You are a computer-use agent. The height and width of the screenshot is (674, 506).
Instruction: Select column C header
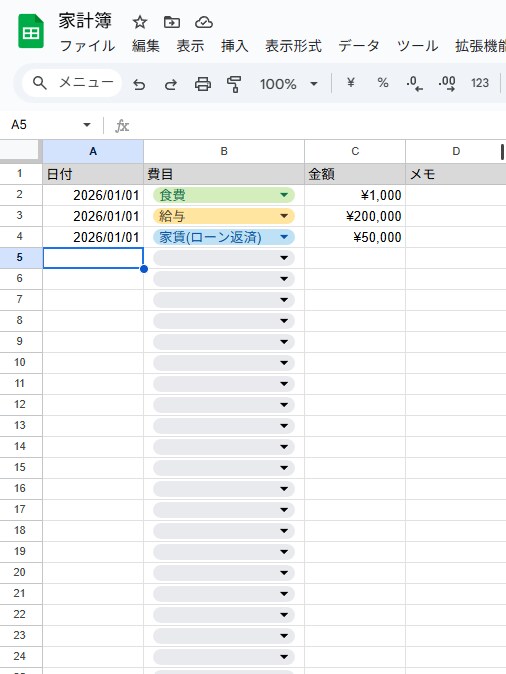click(355, 151)
